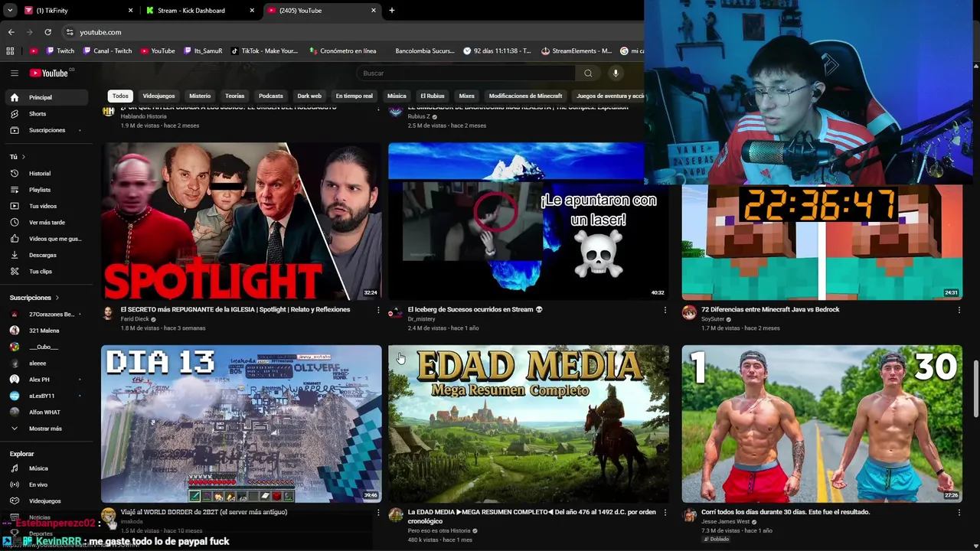This screenshot has width=980, height=551.
Task: Open the Canal - Twitch bookmark
Action: click(107, 51)
